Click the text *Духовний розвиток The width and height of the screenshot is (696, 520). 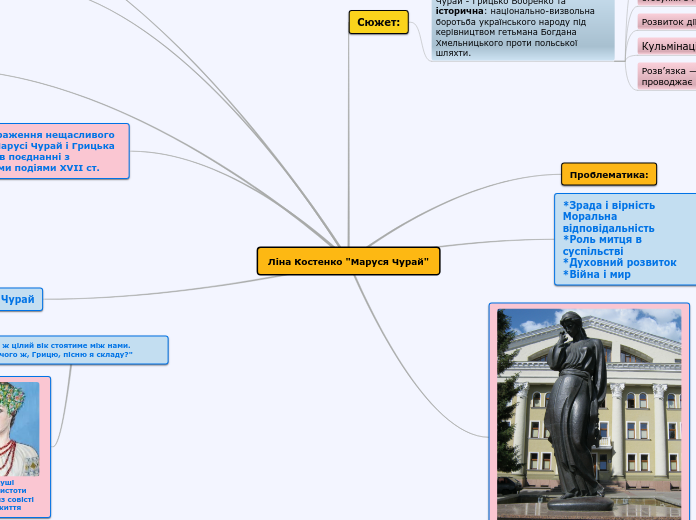click(620, 262)
